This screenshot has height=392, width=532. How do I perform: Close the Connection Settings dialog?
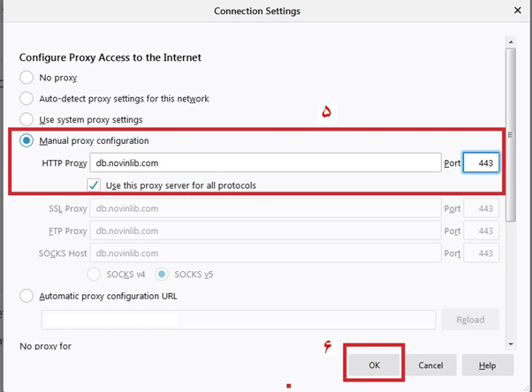point(517,11)
